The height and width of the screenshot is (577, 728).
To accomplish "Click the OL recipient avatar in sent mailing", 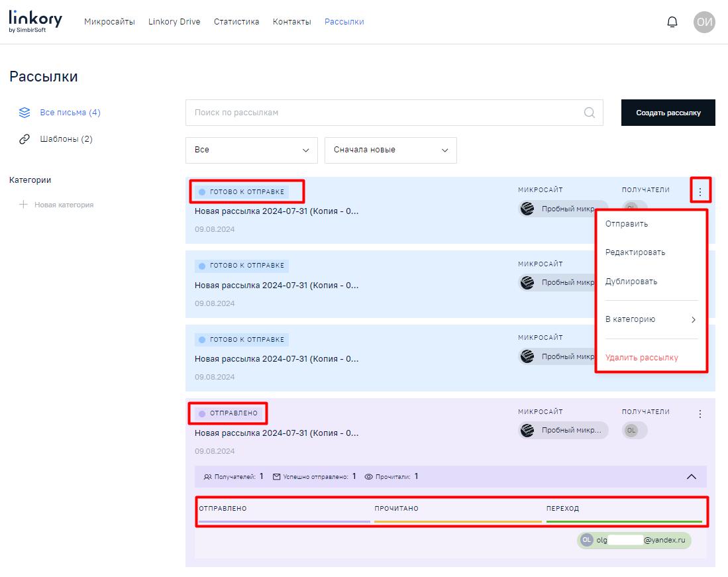I will coord(632,431).
